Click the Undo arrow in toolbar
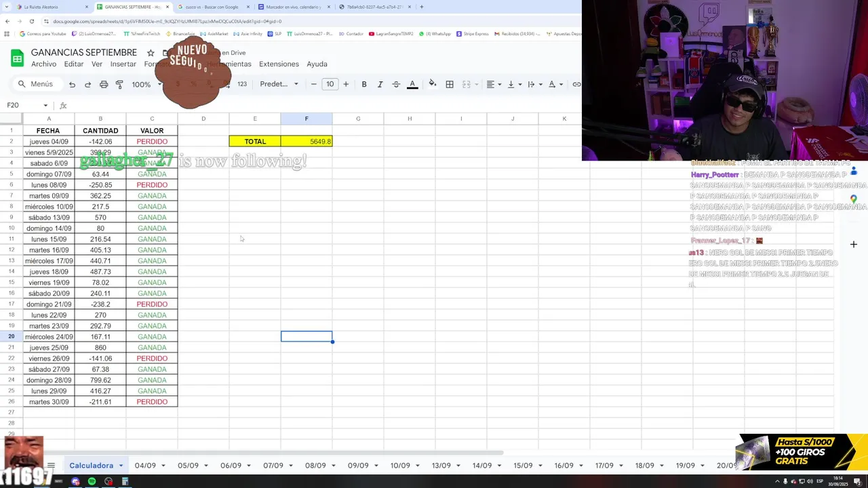The width and height of the screenshot is (868, 488). point(72,84)
